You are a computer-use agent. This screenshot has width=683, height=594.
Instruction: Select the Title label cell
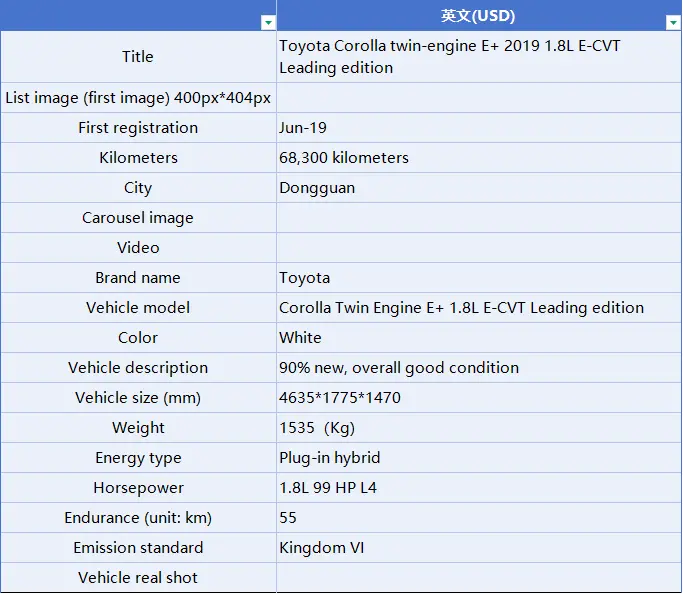point(138,57)
